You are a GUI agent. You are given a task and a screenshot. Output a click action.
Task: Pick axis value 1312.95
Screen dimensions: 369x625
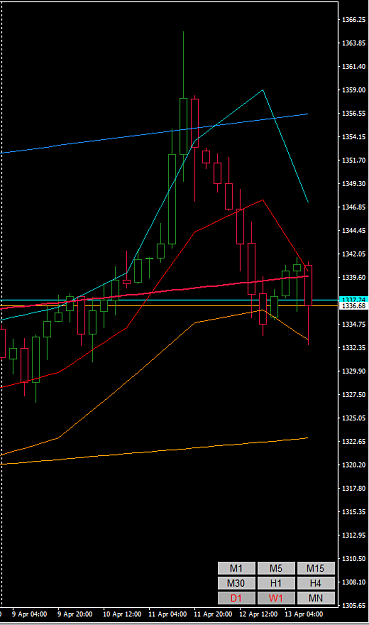(354, 535)
